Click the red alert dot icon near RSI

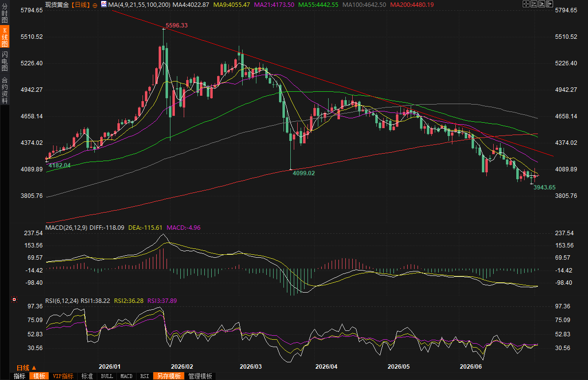pos(14,299)
